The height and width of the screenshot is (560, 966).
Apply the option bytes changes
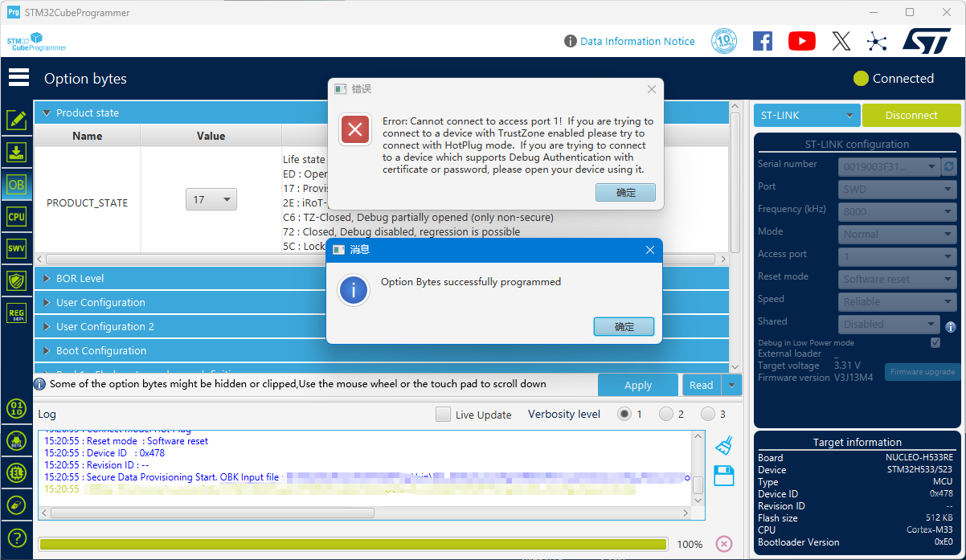click(x=637, y=385)
